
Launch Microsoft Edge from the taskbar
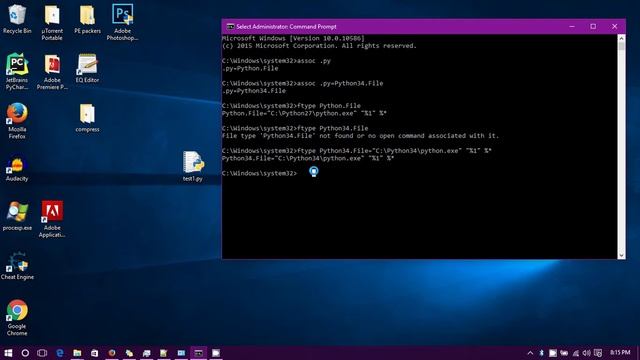coord(60,353)
